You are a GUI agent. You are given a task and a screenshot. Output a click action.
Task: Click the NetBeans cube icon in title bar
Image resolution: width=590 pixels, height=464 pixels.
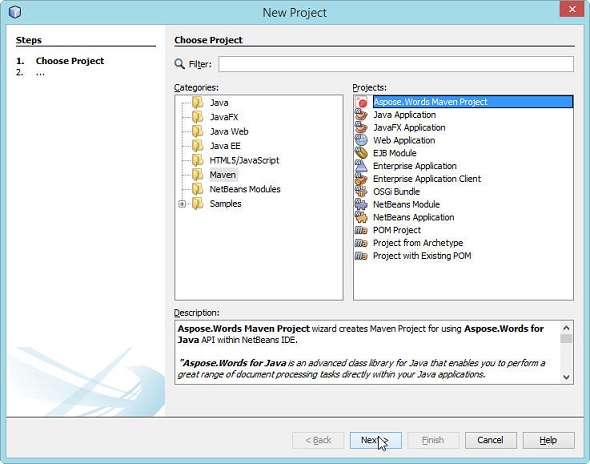coord(15,12)
